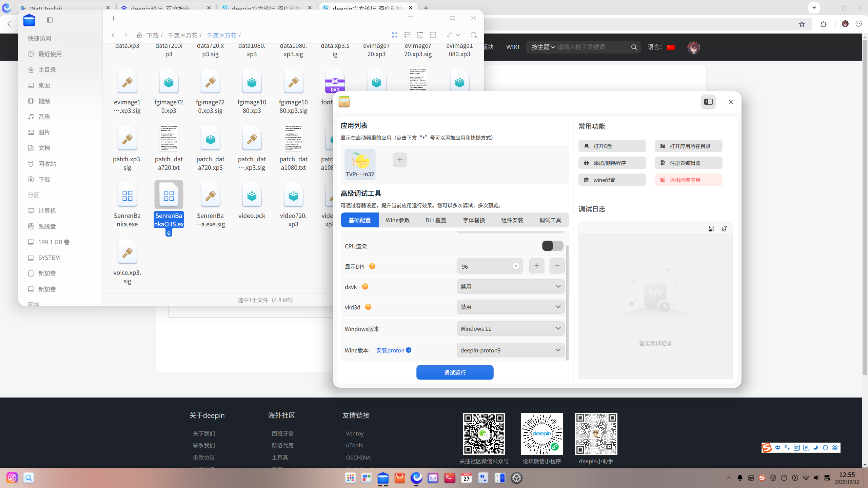
Task: Toggle file manager sidebar collapse icon
Action: coord(50,20)
